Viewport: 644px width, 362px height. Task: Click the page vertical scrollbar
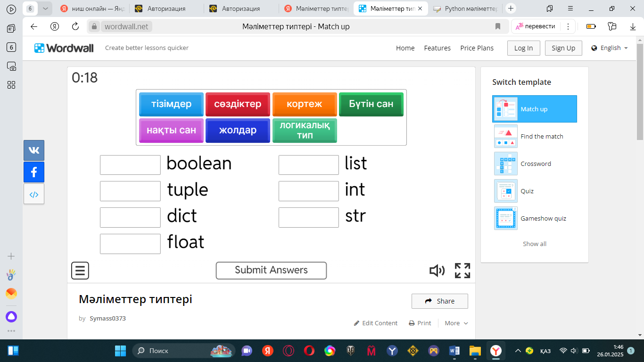click(x=640, y=92)
